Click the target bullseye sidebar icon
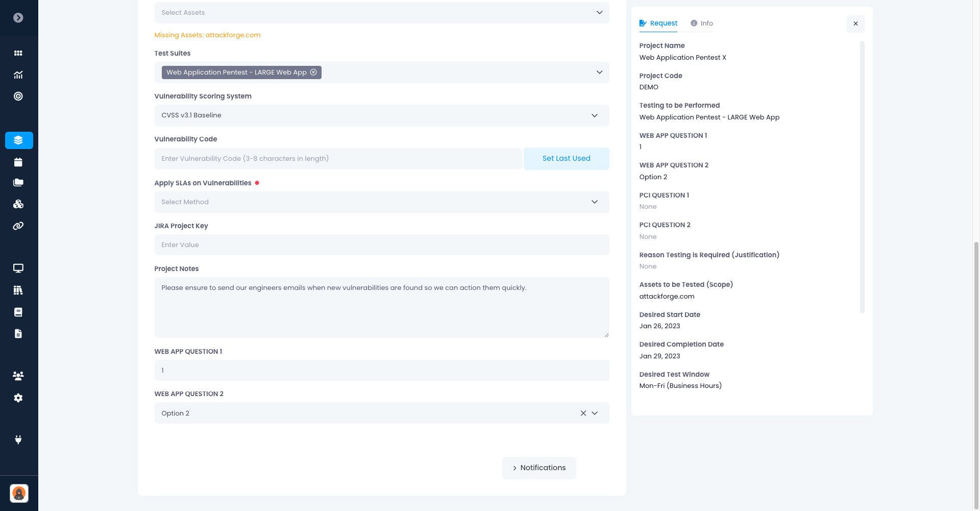This screenshot has width=980, height=511. 18,96
